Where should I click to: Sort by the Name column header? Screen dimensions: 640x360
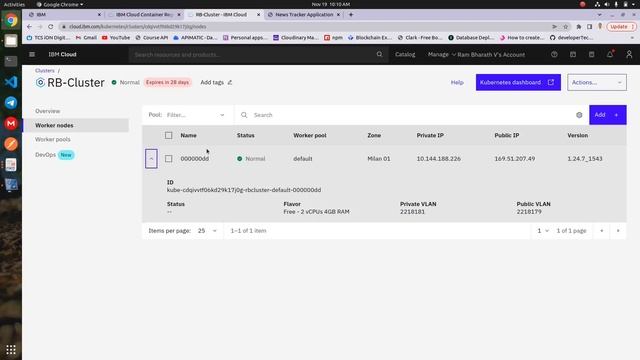[x=189, y=135]
